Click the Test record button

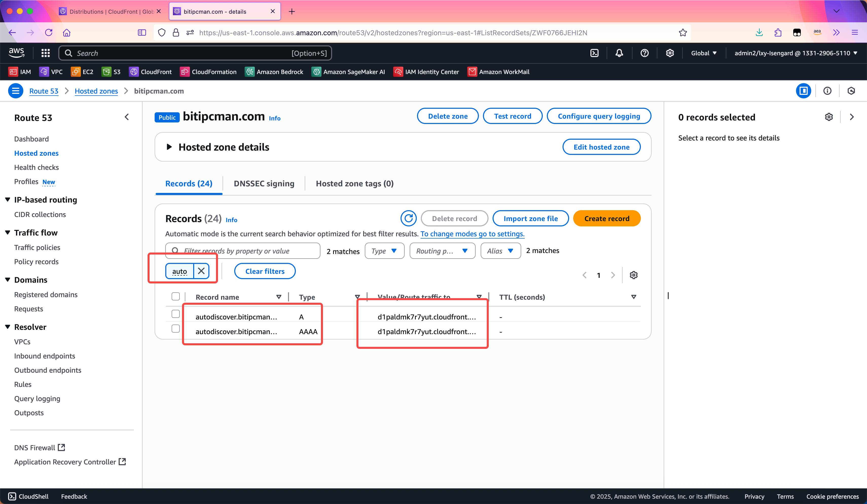pos(513,116)
